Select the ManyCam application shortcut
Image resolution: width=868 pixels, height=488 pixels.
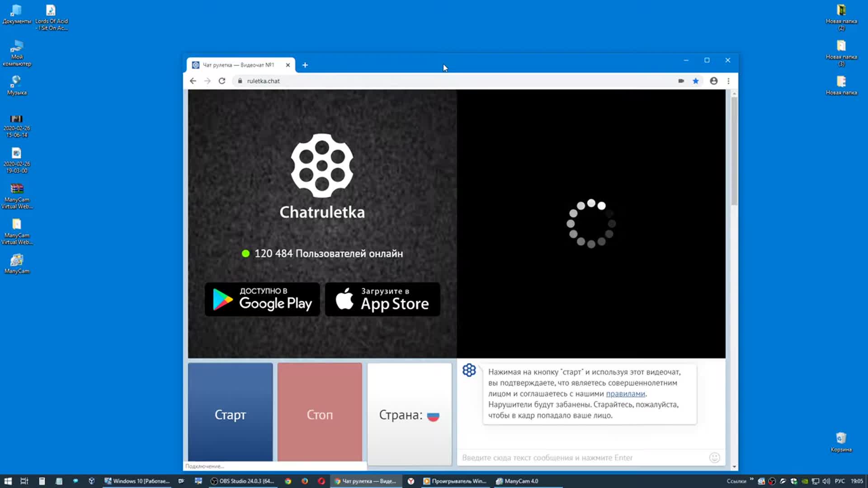[x=17, y=264]
